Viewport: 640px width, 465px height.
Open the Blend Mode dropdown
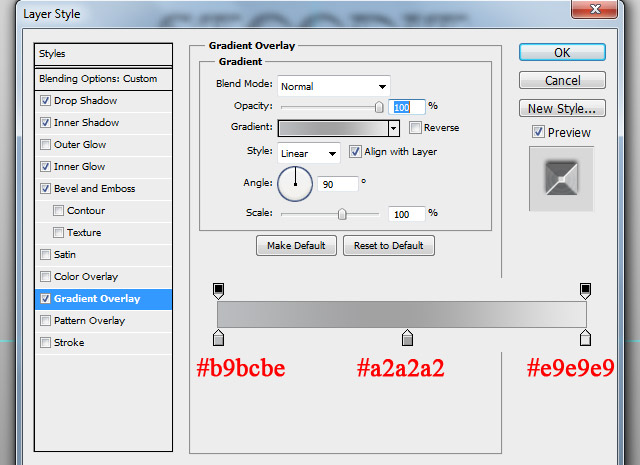point(333,86)
